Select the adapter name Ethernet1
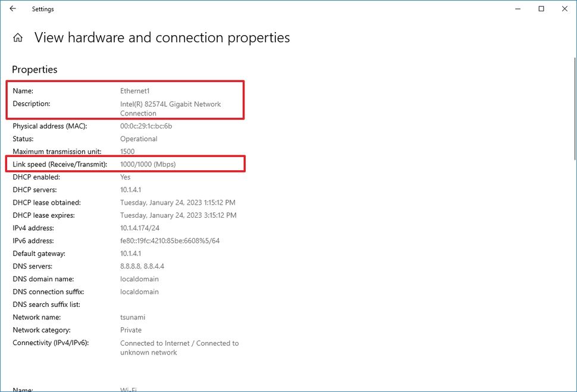Image resolution: width=577 pixels, height=392 pixels. click(134, 90)
